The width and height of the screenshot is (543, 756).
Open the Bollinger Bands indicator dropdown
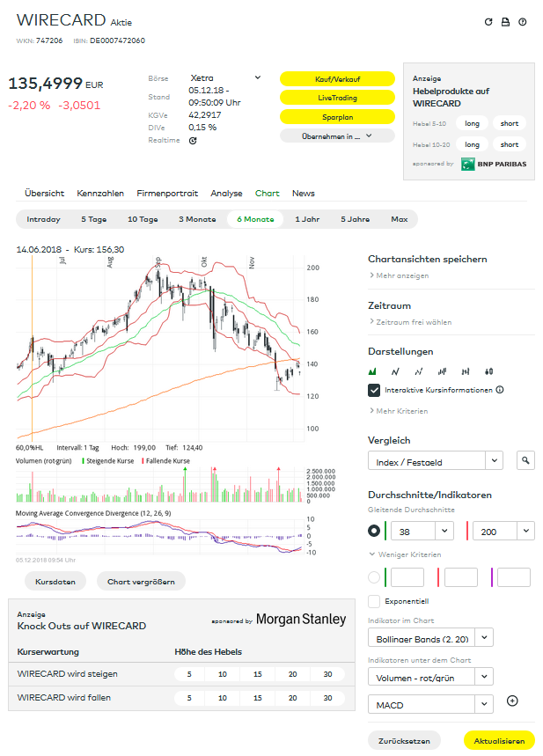[x=430, y=637]
